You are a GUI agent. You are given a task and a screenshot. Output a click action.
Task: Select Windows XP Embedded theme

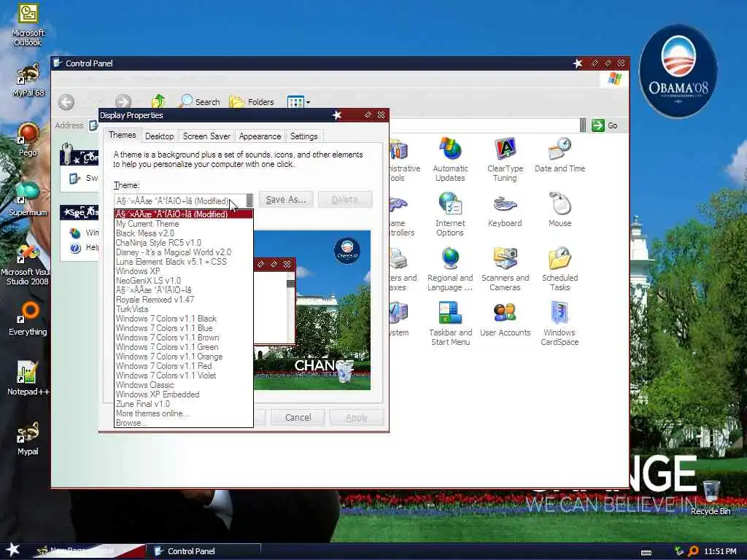pyautogui.click(x=183, y=394)
